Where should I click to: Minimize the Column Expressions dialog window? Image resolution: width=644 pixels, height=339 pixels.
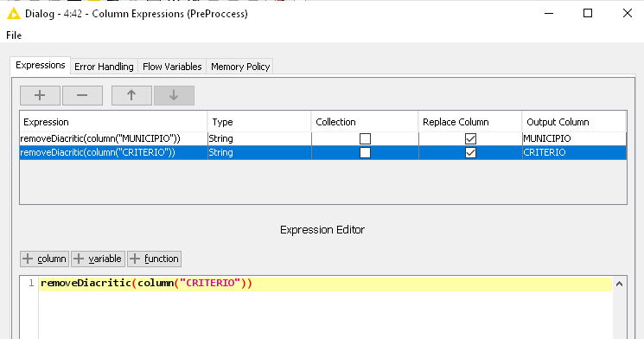pos(549,13)
